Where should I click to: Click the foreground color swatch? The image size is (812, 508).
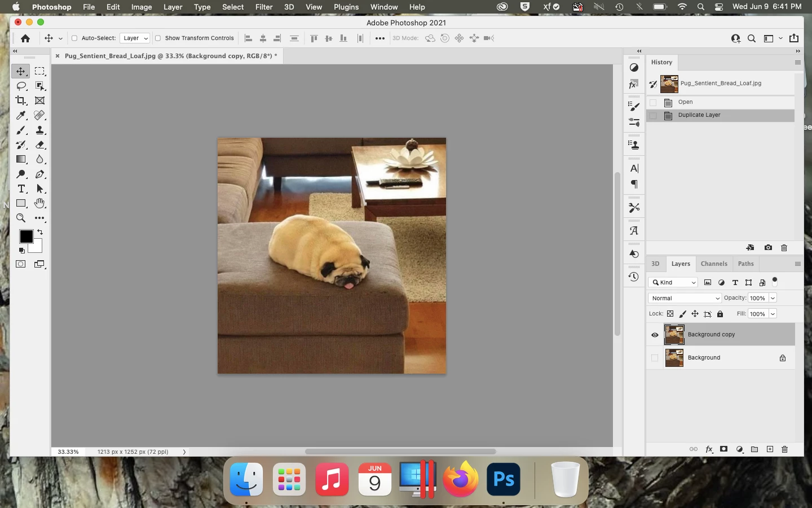pos(26,237)
